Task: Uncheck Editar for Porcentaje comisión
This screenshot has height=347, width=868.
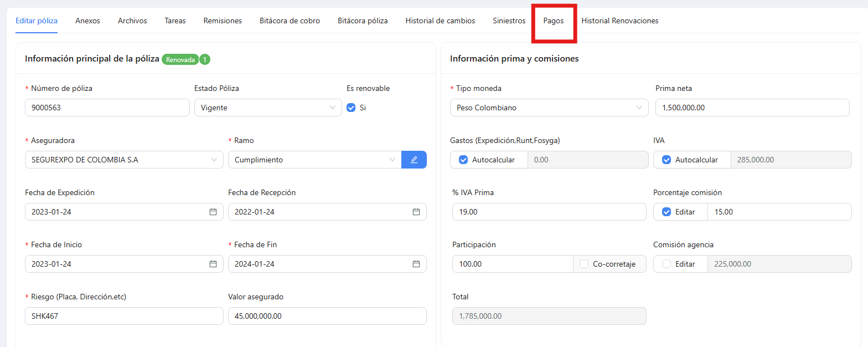Action: [667, 212]
